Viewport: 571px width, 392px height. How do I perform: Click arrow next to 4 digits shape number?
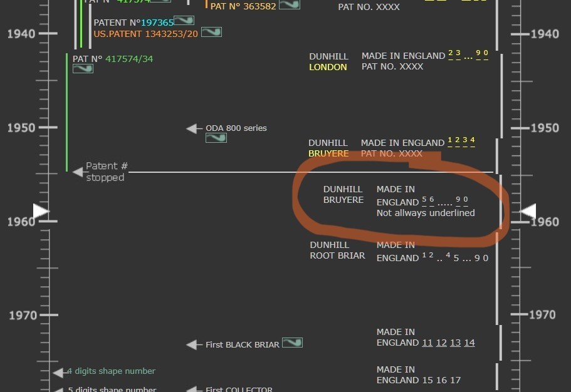point(58,372)
